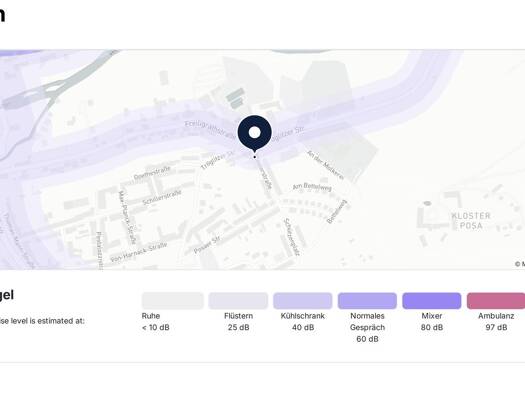The image size is (525, 394).
Task: Select the Normales Gespräch 60 dB swatch
Action: 367,301
